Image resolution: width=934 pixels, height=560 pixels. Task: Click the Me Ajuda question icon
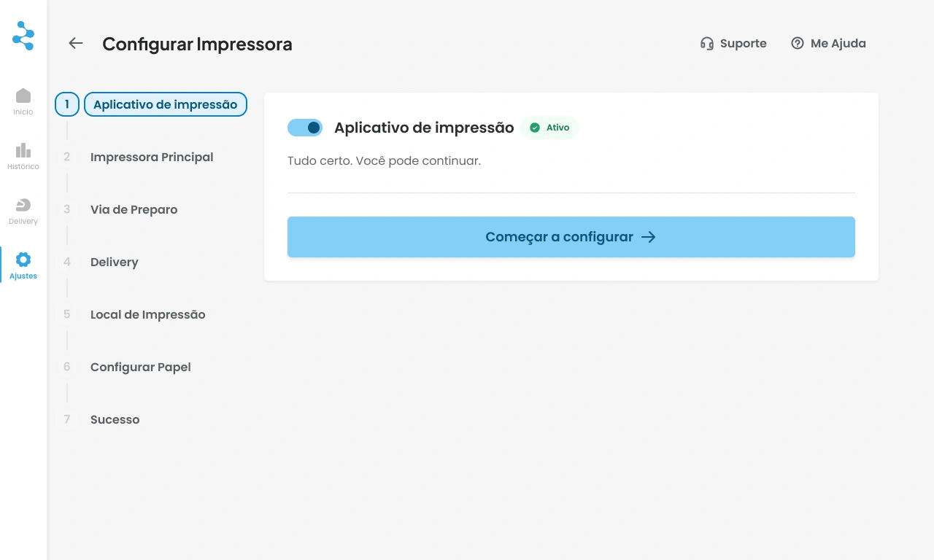point(798,44)
